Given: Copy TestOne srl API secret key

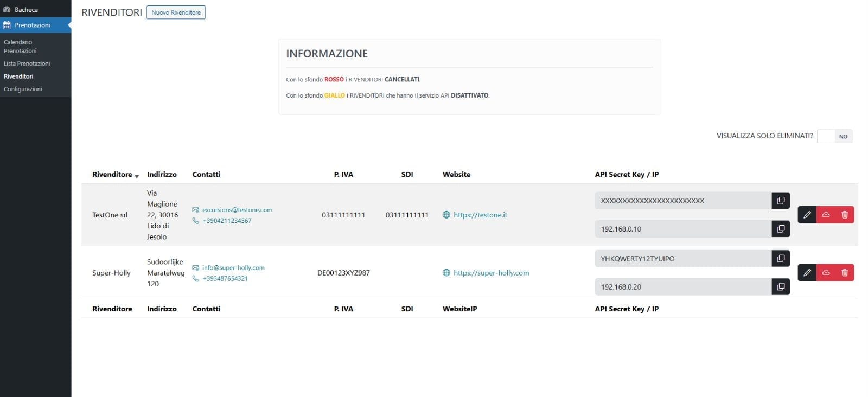Looking at the screenshot, I should click(781, 201).
